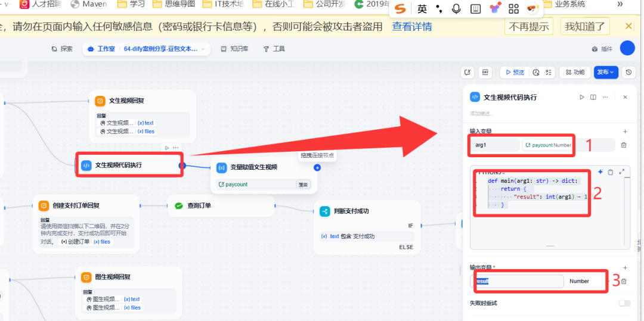Open the 查看详情 link
The width and height of the screenshot is (644, 321).
pyautogui.click(x=412, y=27)
